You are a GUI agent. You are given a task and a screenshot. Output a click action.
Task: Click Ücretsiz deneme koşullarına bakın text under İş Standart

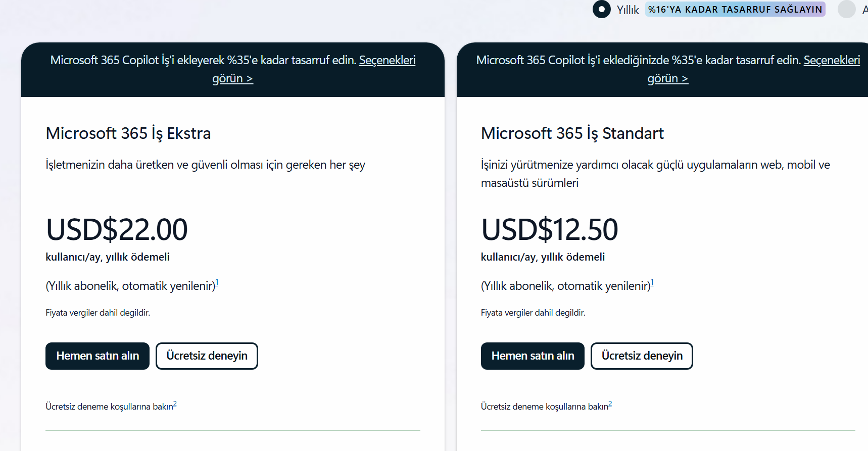(x=545, y=407)
